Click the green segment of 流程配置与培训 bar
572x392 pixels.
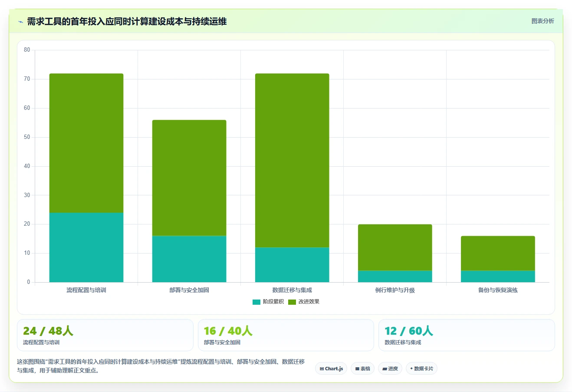[86, 143]
